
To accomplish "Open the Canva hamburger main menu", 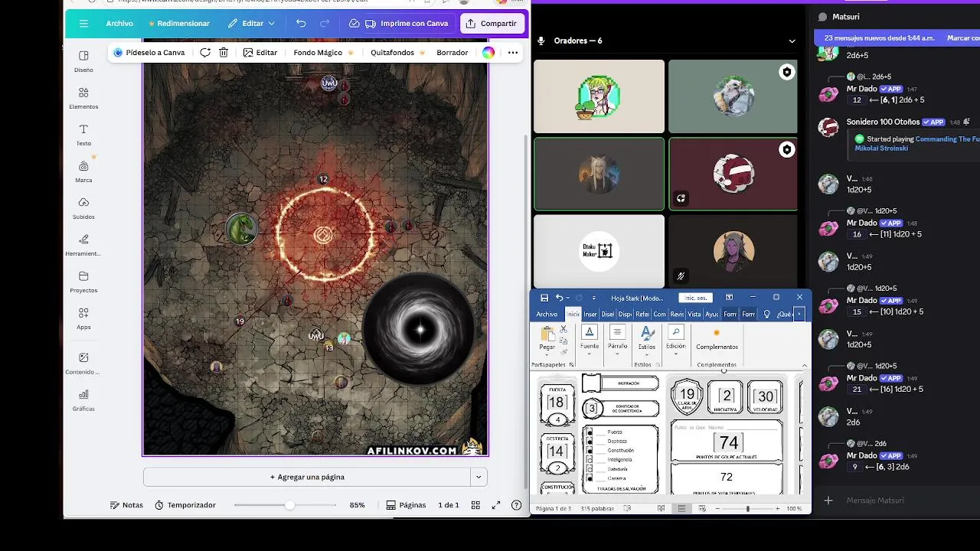I will click(83, 24).
